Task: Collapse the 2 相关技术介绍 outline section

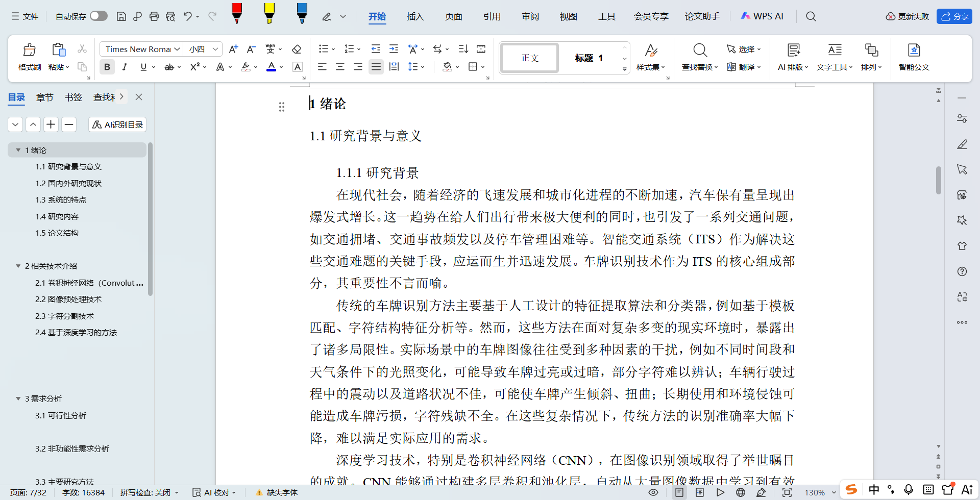Action: point(18,266)
